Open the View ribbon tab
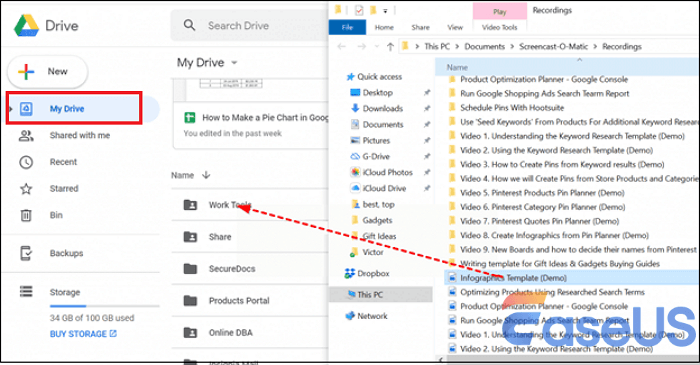 [455, 27]
